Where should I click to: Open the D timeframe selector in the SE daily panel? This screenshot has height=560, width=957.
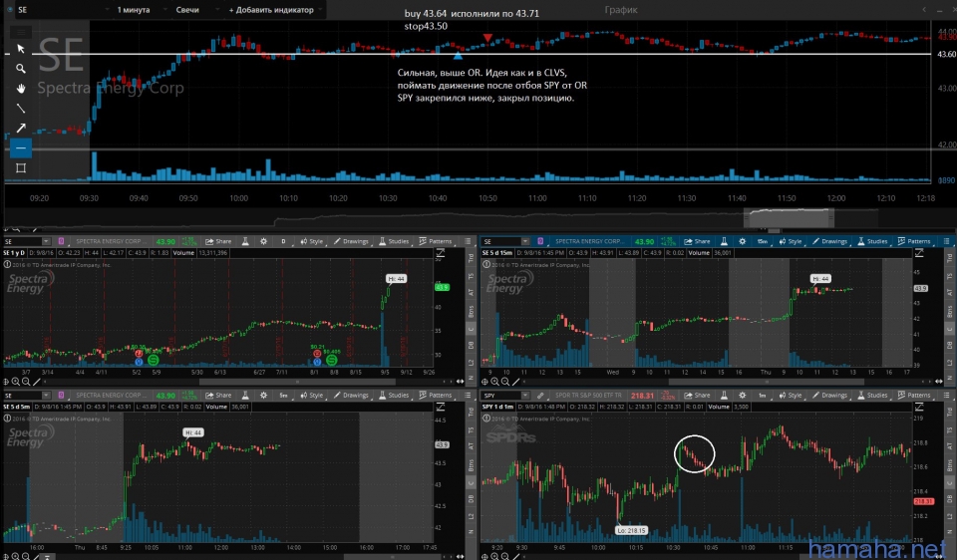point(283,241)
